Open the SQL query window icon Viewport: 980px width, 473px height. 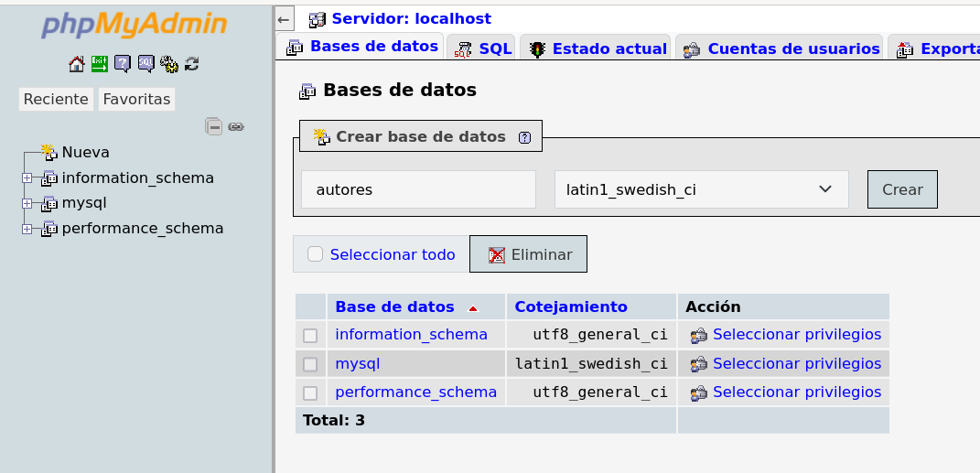point(145,64)
